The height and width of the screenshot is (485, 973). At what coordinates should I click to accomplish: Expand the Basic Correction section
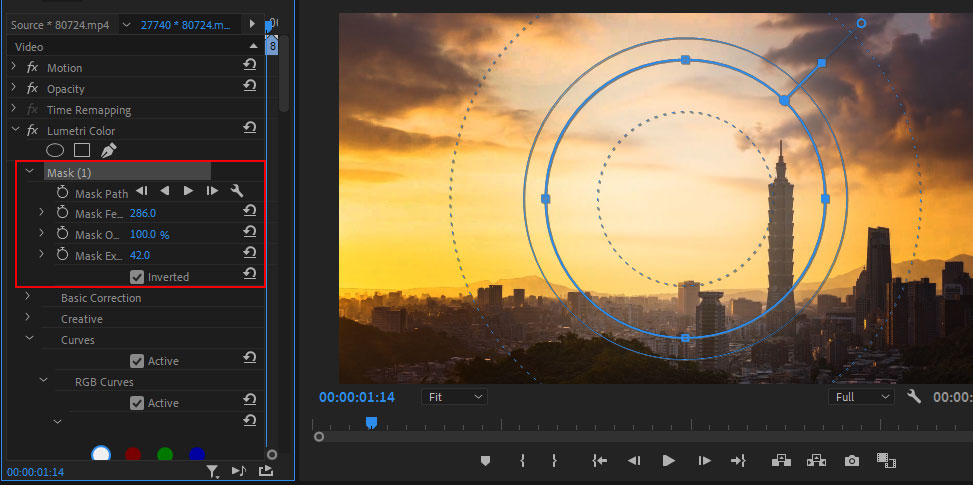(28, 296)
